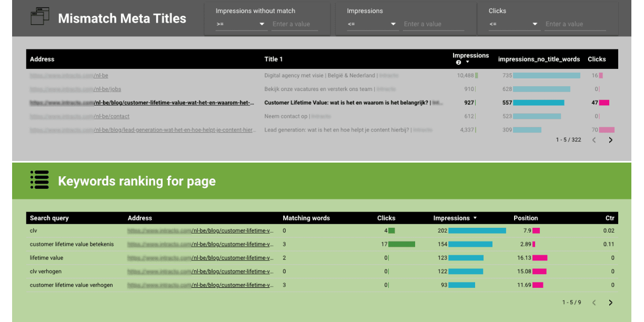644x322 pixels.
Task: Select the bold 'Customer Lifetime Value' title cell
Action: (354, 103)
